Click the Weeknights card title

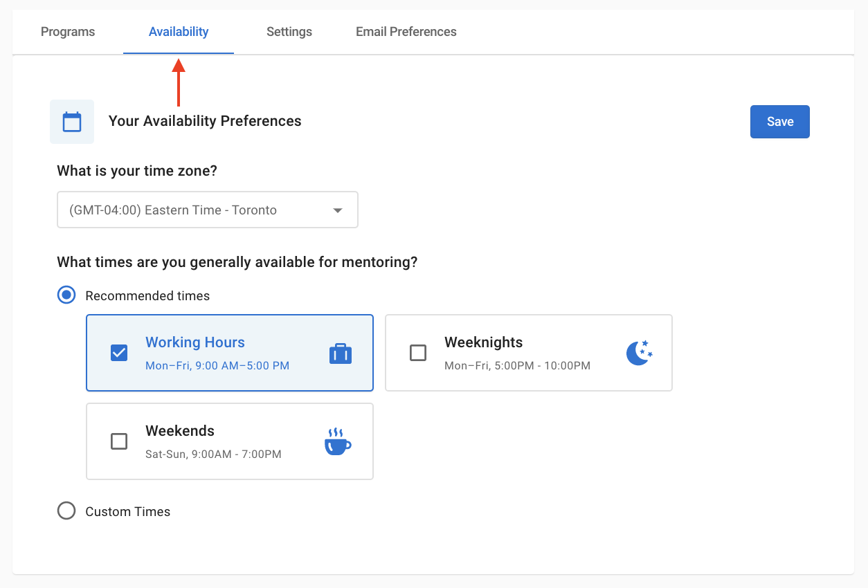point(484,342)
